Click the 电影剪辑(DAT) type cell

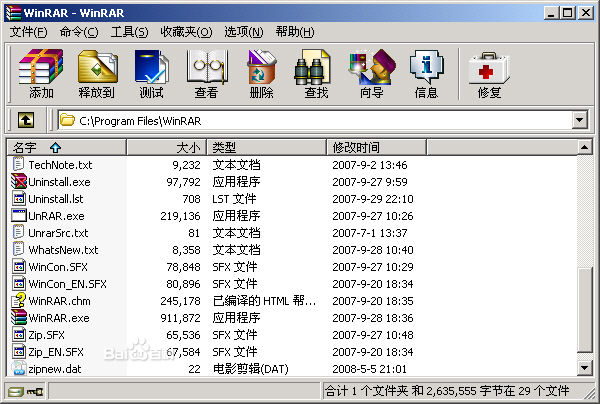[251, 369]
